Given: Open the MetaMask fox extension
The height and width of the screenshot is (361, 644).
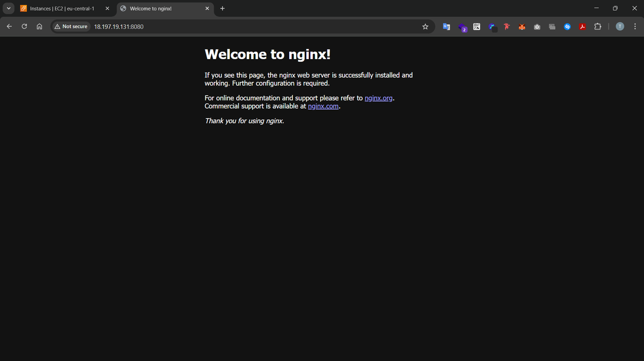Looking at the screenshot, I should tap(522, 26).
